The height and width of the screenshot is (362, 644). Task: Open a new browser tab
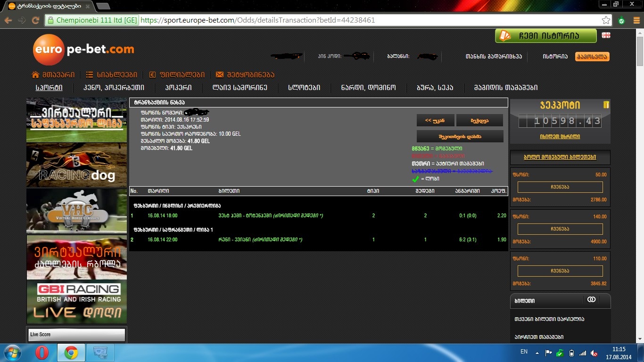click(103, 6)
